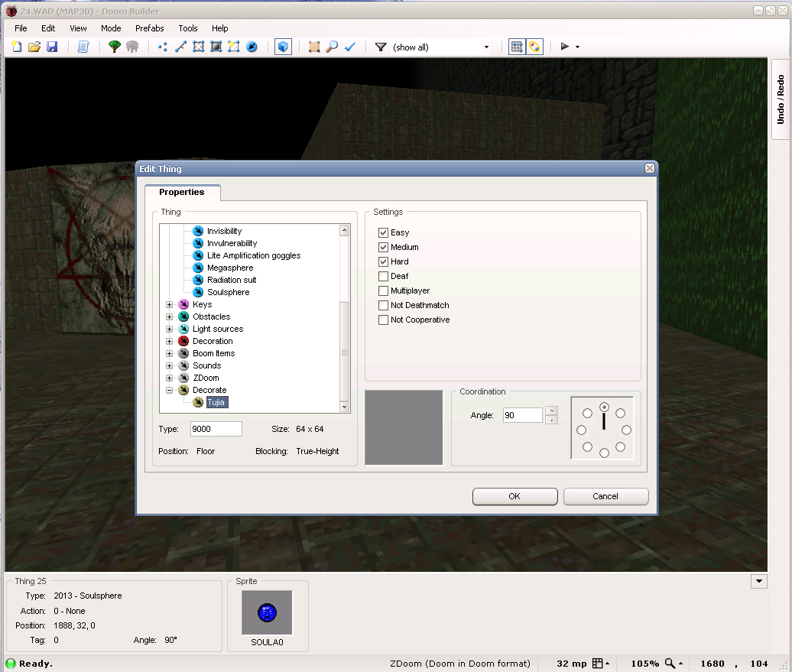Expand the Keys category
Viewport: 792px width, 672px height.
169,305
